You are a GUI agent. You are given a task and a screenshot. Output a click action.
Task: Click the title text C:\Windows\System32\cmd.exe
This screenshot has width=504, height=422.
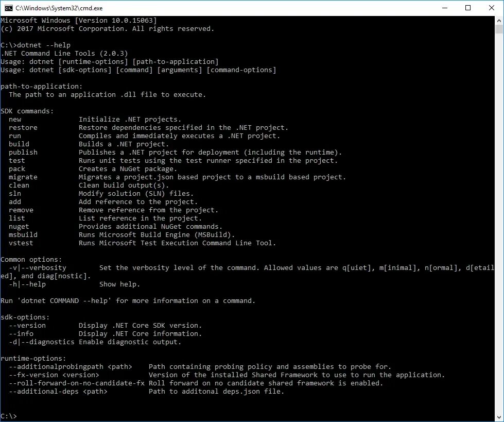[59, 8]
